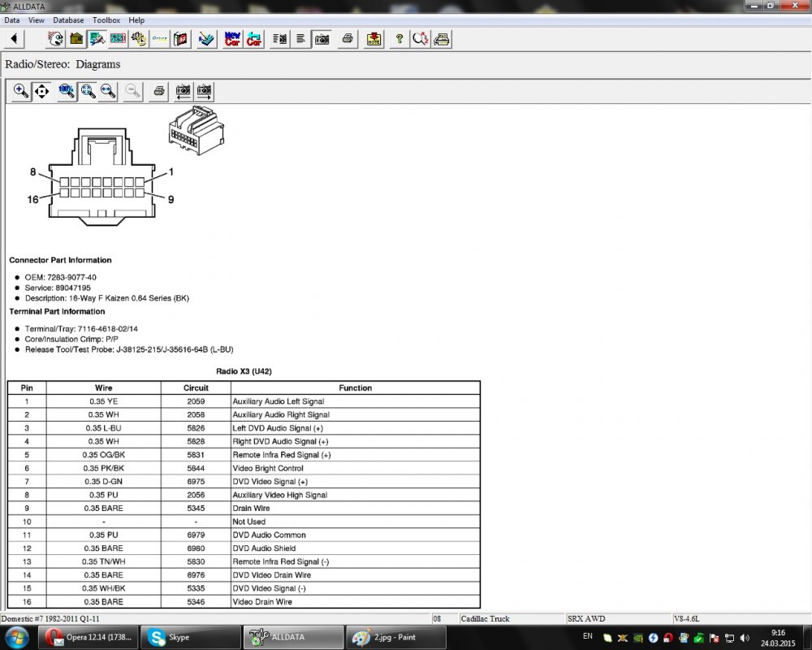Screen dimensions: 812x650
Task: Click the 100% zoom icon
Action: 67,92
